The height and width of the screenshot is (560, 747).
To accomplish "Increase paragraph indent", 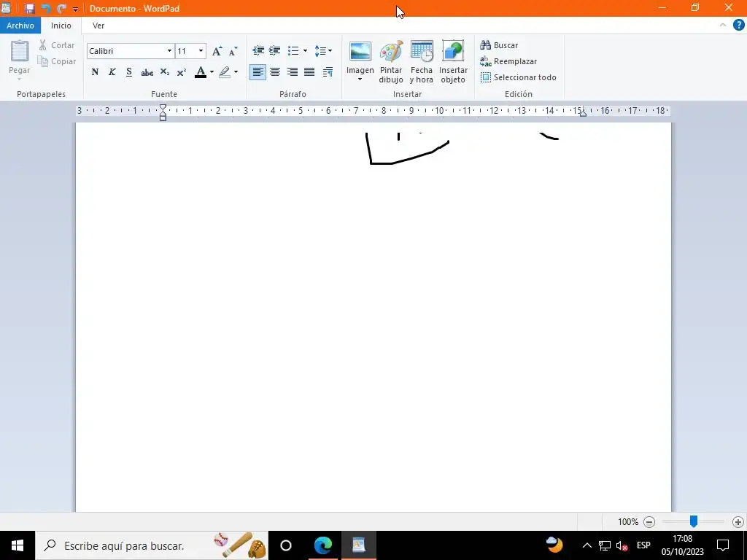I will (275, 50).
